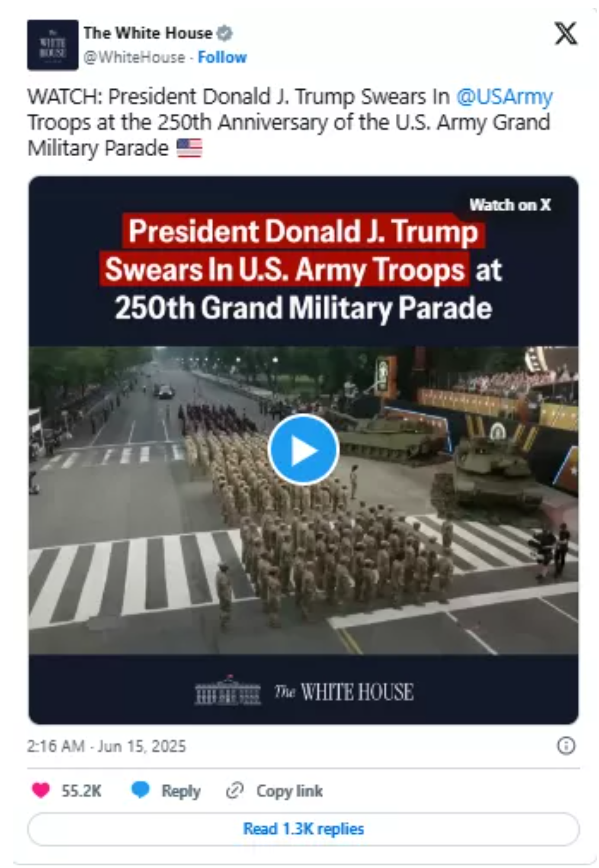Click the Reply text button
Screen dimensions: 599x868
tap(181, 791)
